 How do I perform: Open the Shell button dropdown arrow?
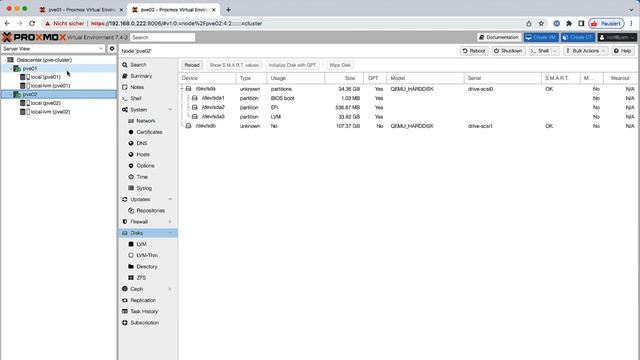[x=555, y=51]
